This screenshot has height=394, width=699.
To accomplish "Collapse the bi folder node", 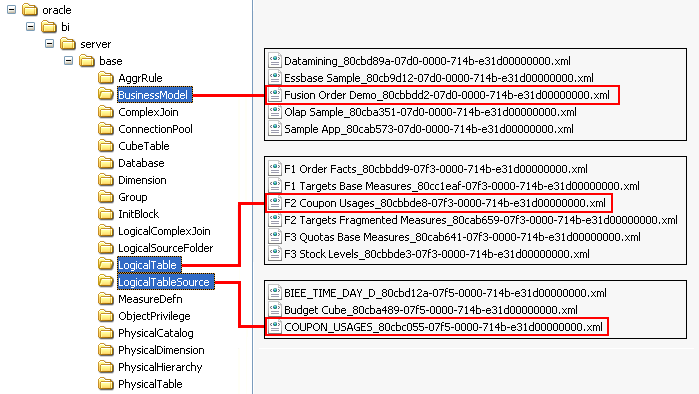I will (30, 26).
